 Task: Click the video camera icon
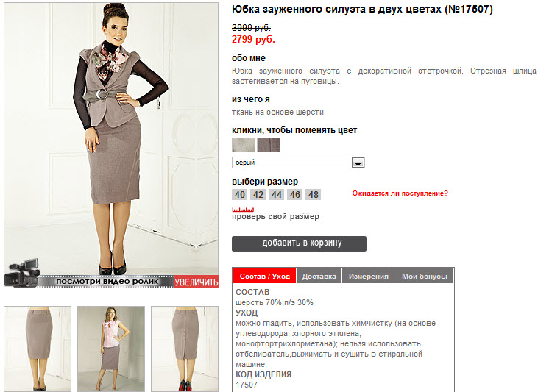[x=22, y=274]
